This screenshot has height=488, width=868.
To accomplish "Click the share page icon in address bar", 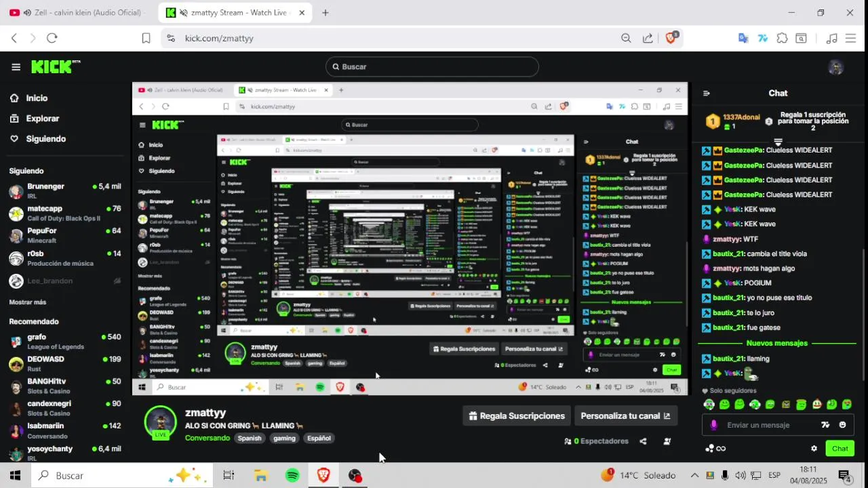I will tap(648, 38).
